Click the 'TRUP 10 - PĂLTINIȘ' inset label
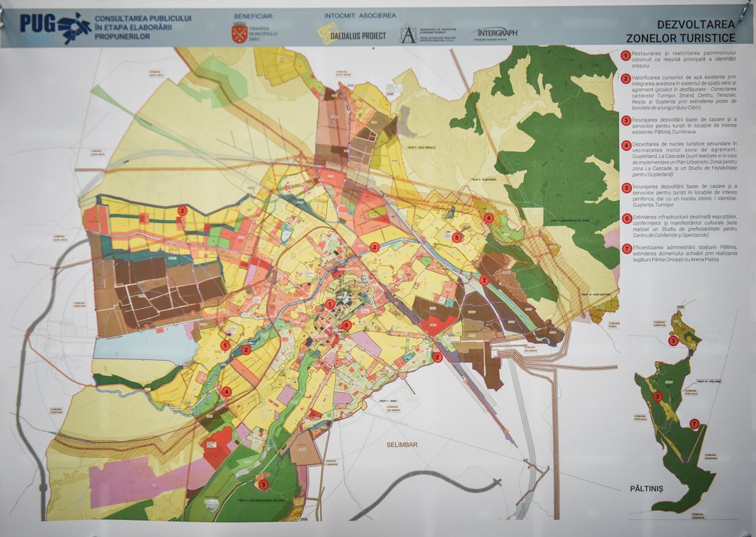 [709, 382]
